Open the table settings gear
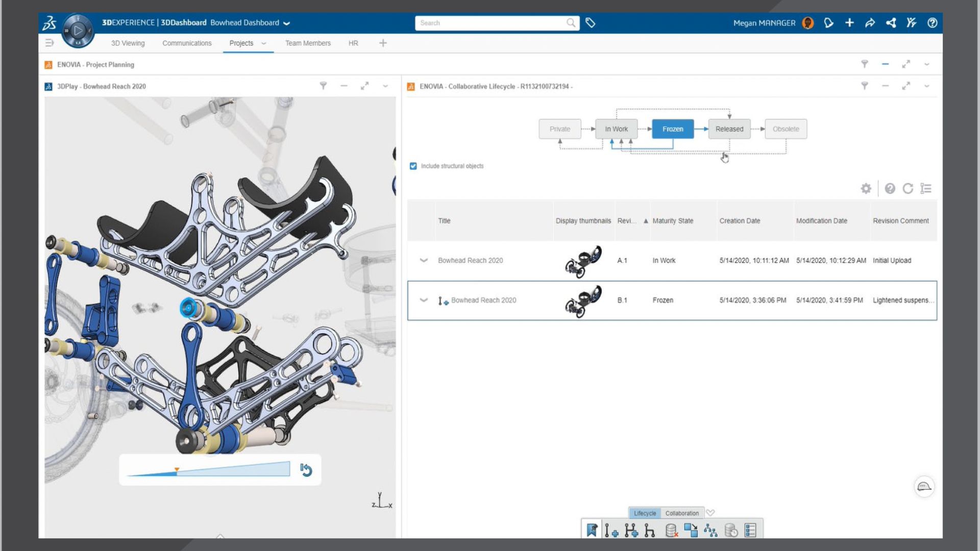Screen dimensions: 980x551 [866, 189]
